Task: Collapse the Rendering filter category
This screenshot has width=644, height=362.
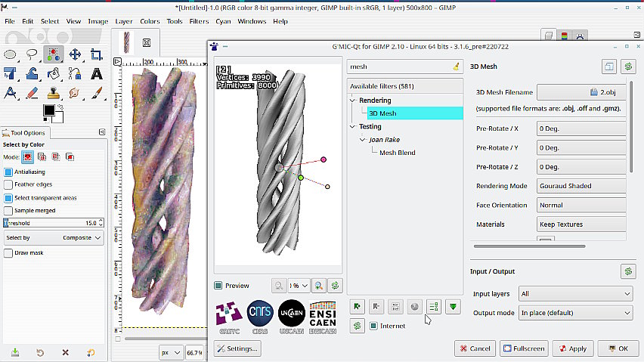Action: pyautogui.click(x=352, y=101)
